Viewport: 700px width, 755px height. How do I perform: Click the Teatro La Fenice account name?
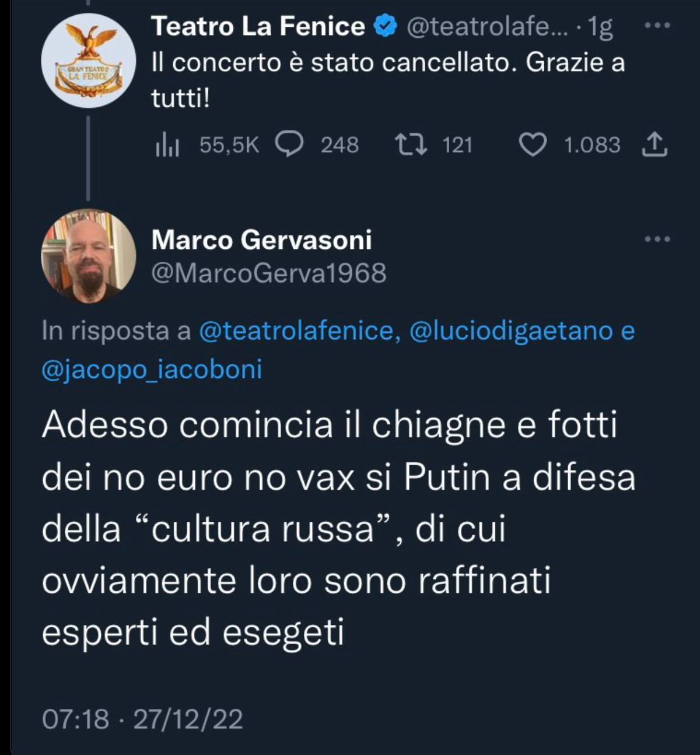point(258,27)
